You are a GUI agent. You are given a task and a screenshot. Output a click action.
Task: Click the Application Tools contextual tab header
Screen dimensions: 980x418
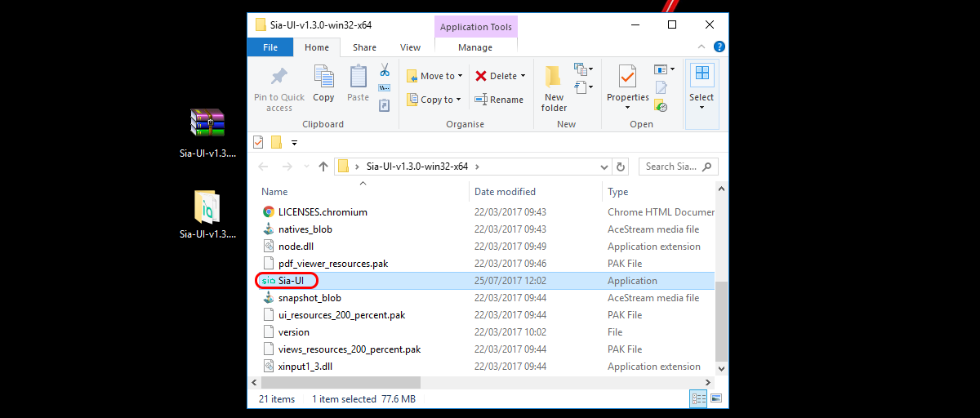[x=476, y=27]
